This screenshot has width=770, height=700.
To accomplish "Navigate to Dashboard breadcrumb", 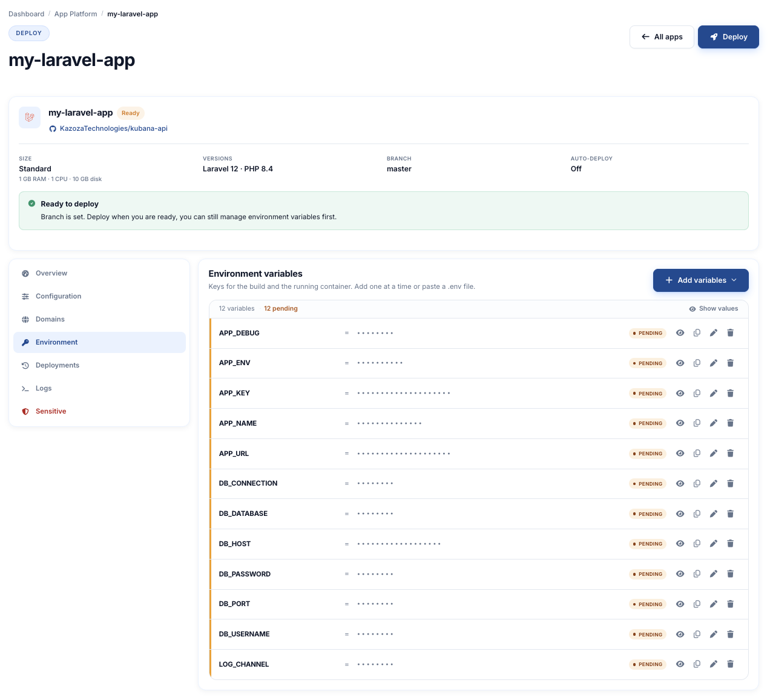I will pos(26,14).
